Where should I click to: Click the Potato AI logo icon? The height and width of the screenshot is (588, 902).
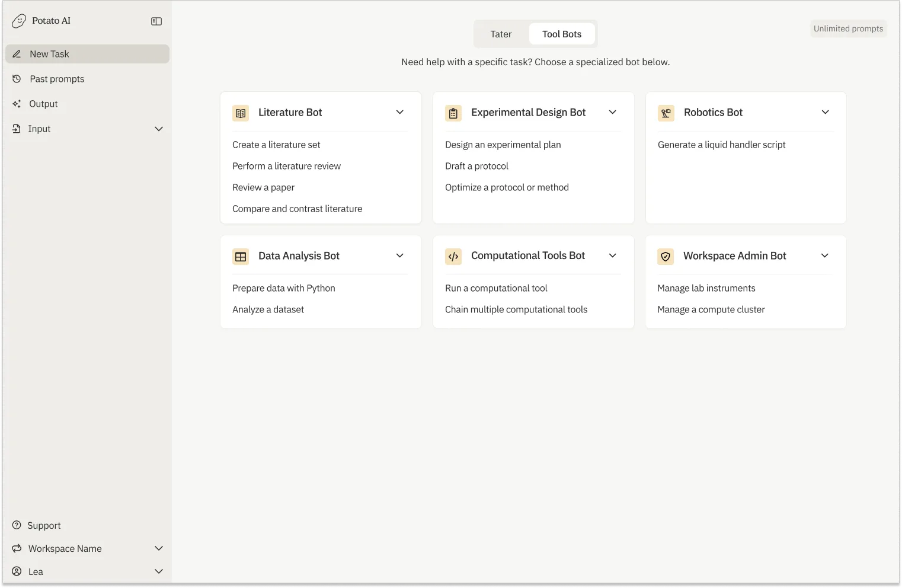click(18, 20)
